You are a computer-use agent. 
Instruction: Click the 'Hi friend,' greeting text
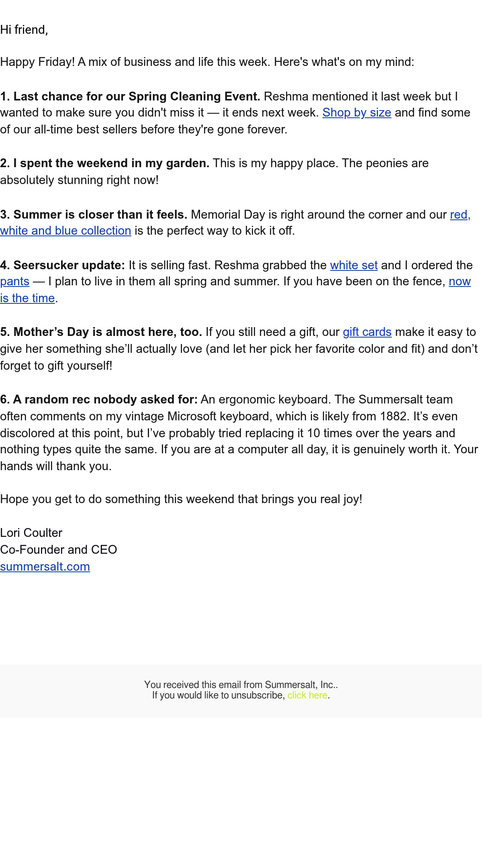point(24,30)
